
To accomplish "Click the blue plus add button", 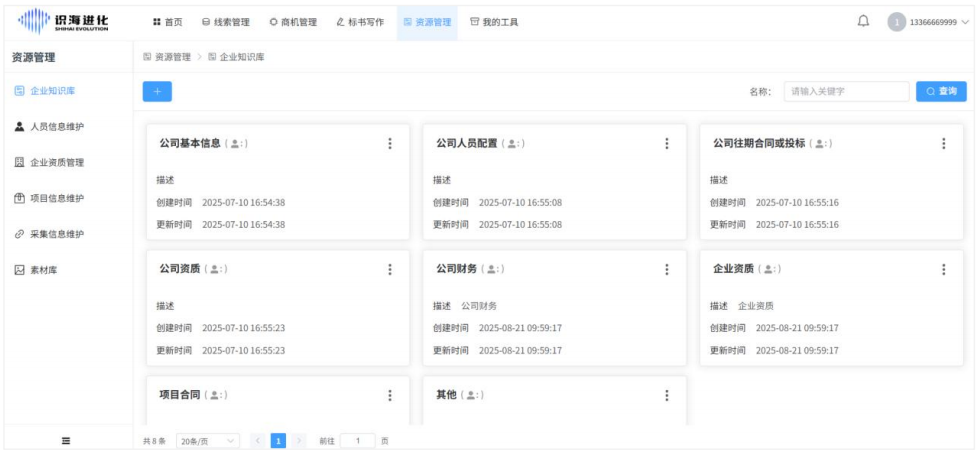I will click(157, 91).
